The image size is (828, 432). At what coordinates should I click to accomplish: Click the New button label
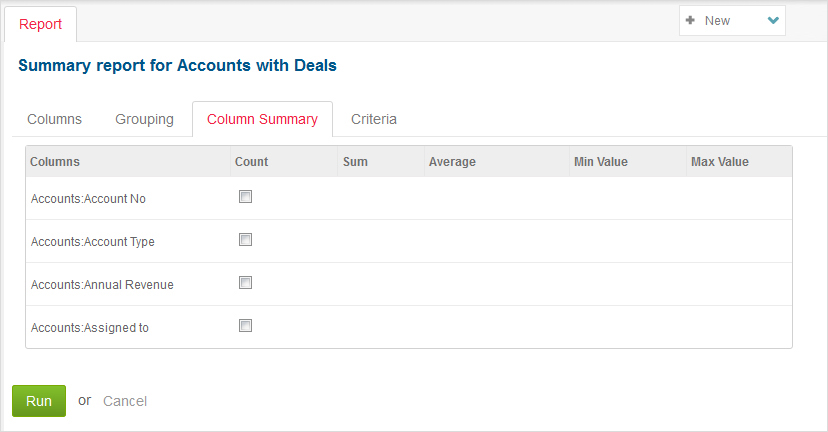pyautogui.click(x=717, y=21)
